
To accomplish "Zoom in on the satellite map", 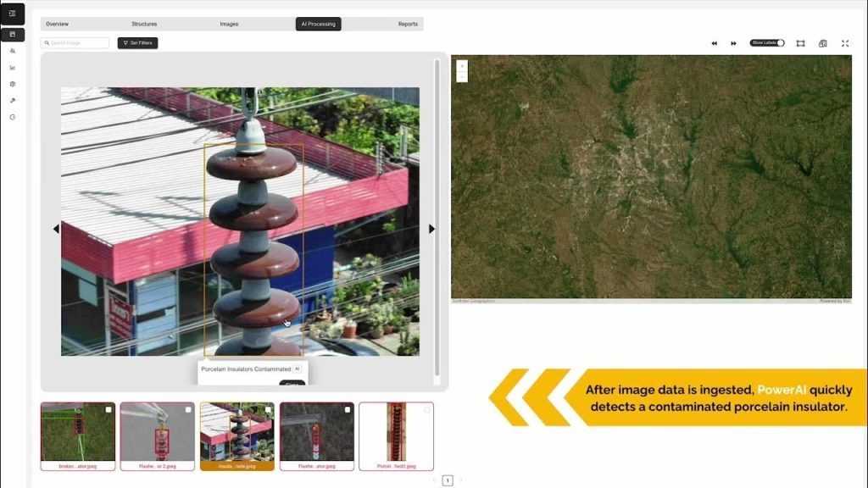I will 462,65.
